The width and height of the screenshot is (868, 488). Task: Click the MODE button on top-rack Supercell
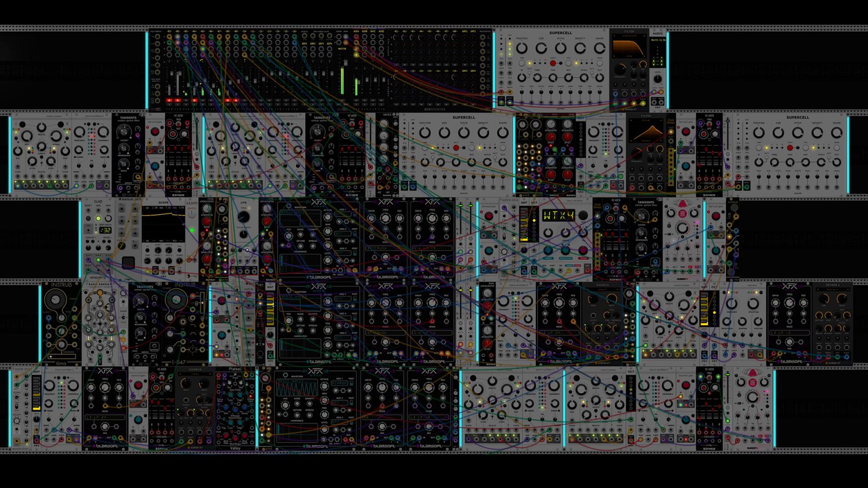point(600,63)
